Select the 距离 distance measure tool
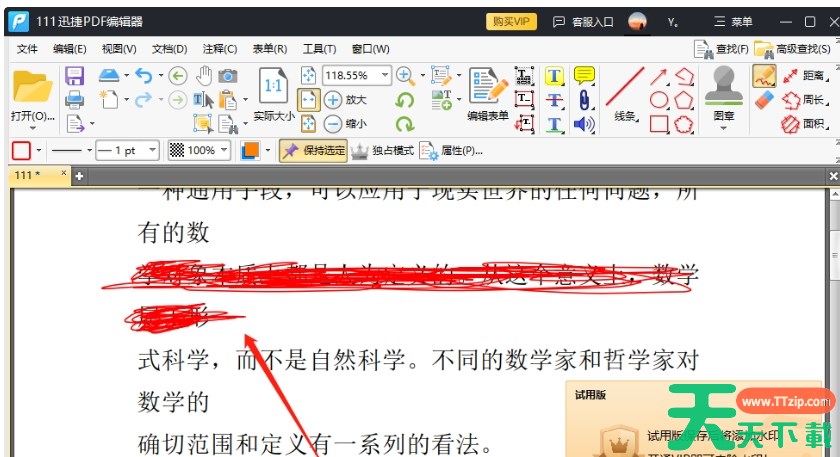Screen dimensions: 840x457 (805, 76)
